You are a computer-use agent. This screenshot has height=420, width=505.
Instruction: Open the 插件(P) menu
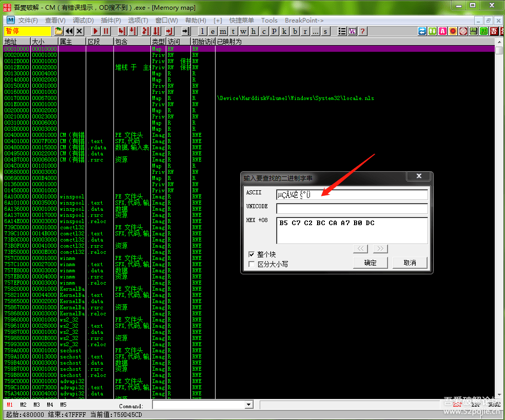point(111,21)
